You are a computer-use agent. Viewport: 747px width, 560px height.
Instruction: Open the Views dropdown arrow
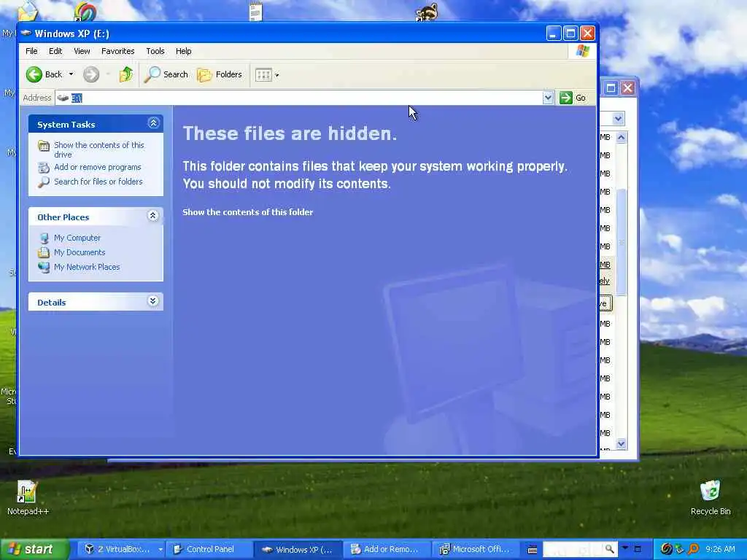point(277,75)
